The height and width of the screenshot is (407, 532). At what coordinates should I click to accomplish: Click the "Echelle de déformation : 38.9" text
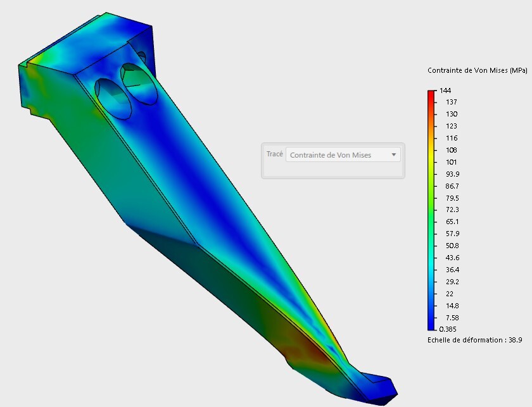[474, 340]
